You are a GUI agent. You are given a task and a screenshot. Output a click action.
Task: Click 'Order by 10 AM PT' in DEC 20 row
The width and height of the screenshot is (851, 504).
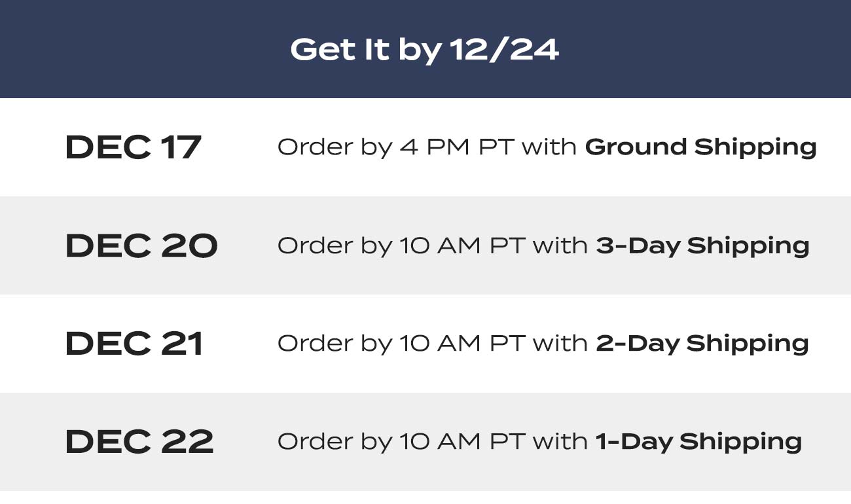tap(400, 246)
